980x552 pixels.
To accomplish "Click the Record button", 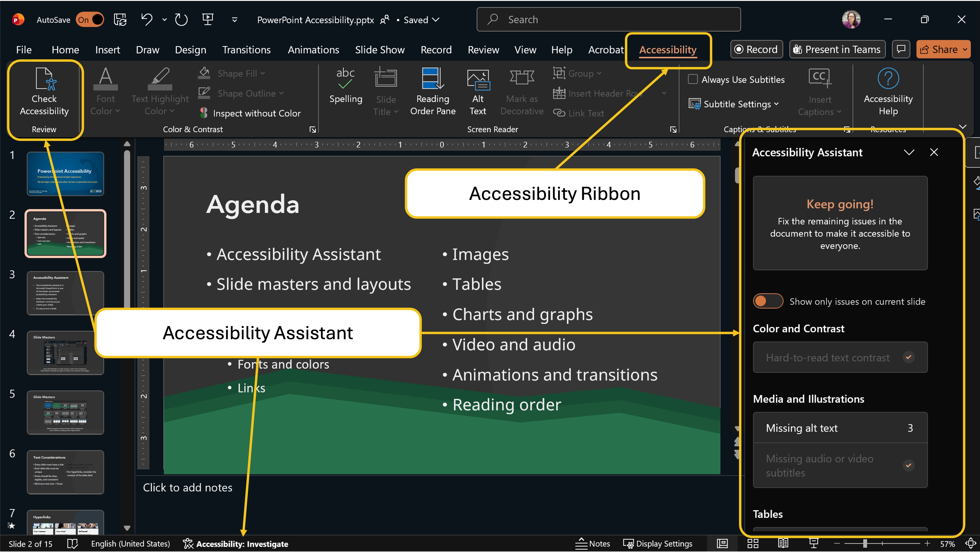I will [x=756, y=49].
